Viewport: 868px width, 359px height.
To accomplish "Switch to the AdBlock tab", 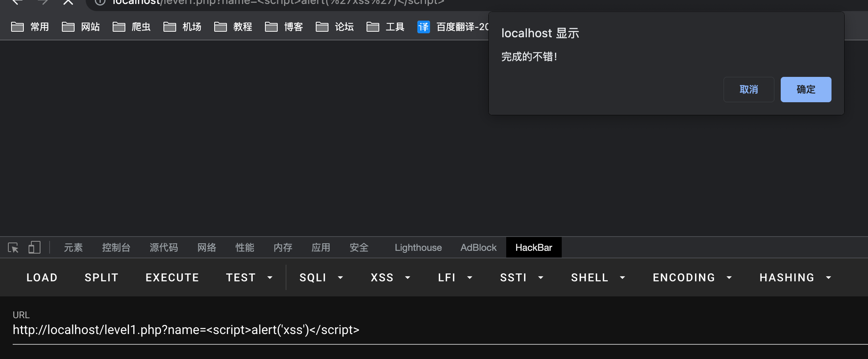I will pos(478,248).
